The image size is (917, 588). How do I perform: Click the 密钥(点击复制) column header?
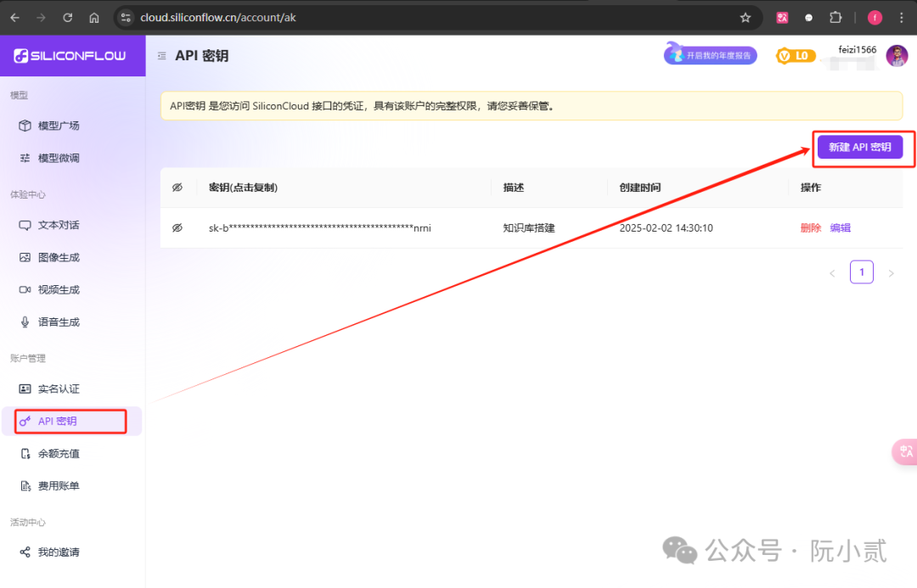coord(244,188)
